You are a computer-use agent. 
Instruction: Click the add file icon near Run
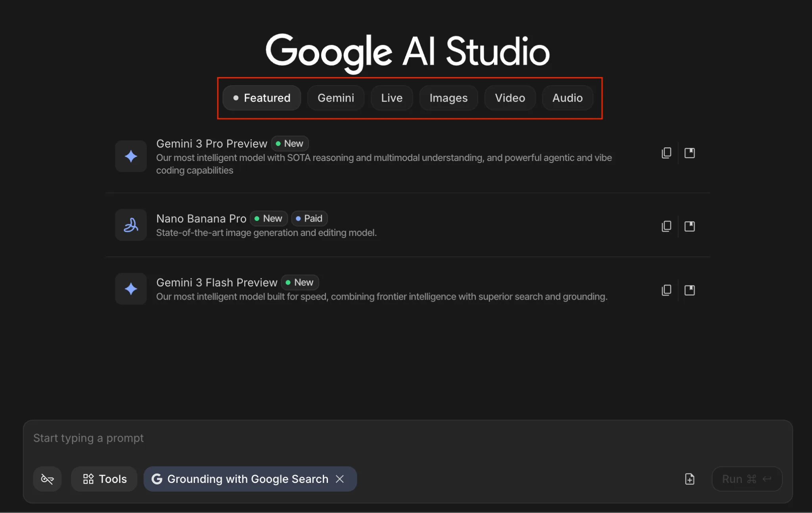click(x=689, y=479)
